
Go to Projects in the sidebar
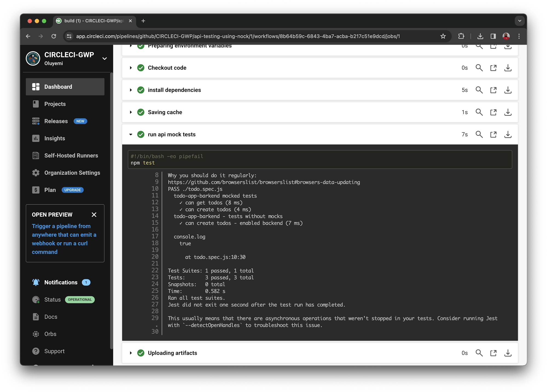pyautogui.click(x=55, y=104)
